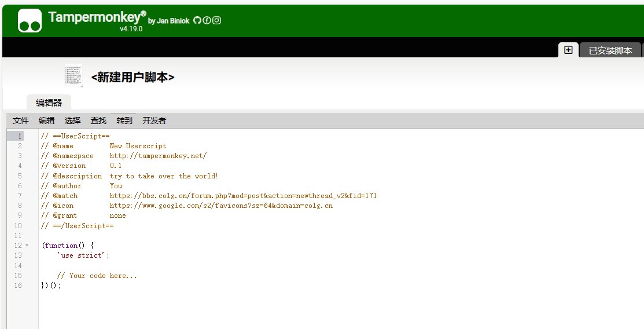Image resolution: width=644 pixels, height=329 pixels.
Task: Click the <新建用户脚本> title
Action: point(133,77)
